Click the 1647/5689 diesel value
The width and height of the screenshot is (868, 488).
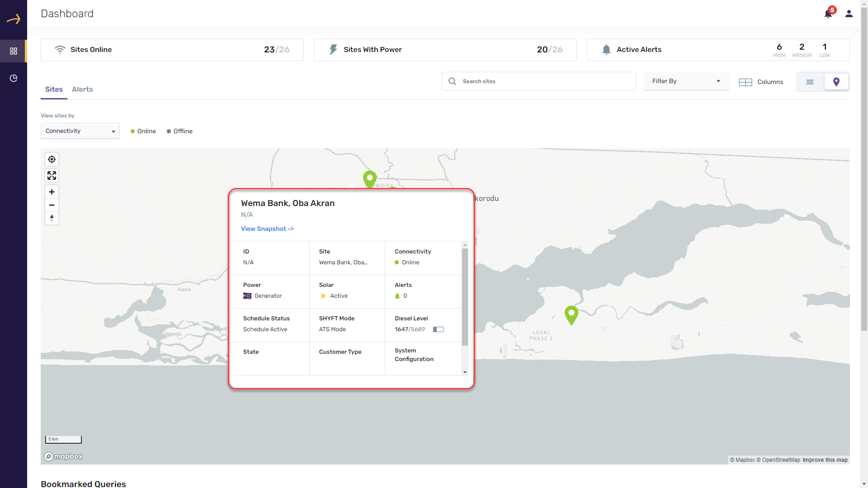pyautogui.click(x=410, y=329)
